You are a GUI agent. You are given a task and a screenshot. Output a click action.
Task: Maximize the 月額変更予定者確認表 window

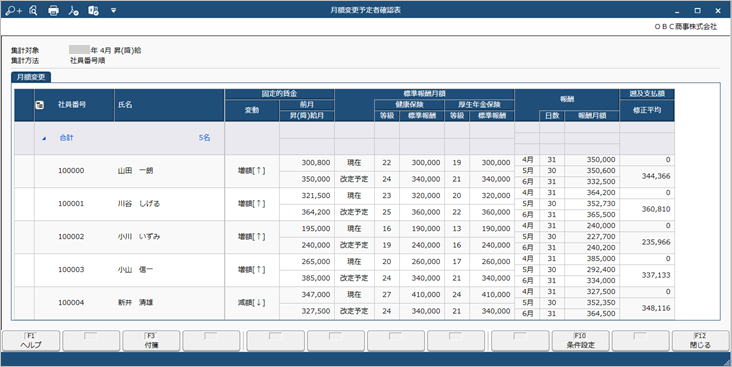697,10
